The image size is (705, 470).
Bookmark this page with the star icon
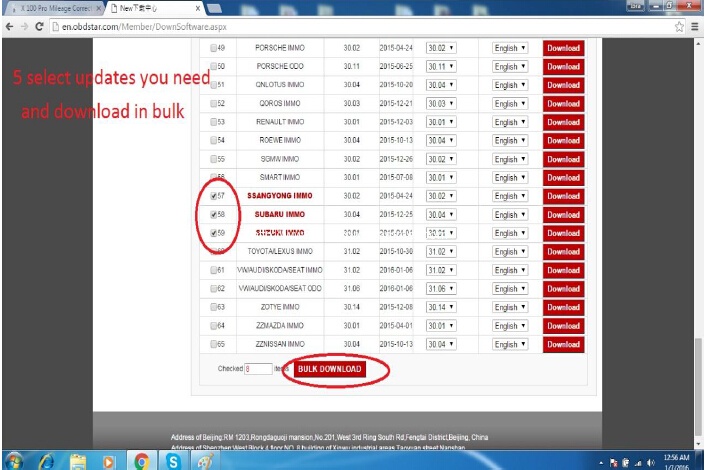pyautogui.click(x=679, y=27)
